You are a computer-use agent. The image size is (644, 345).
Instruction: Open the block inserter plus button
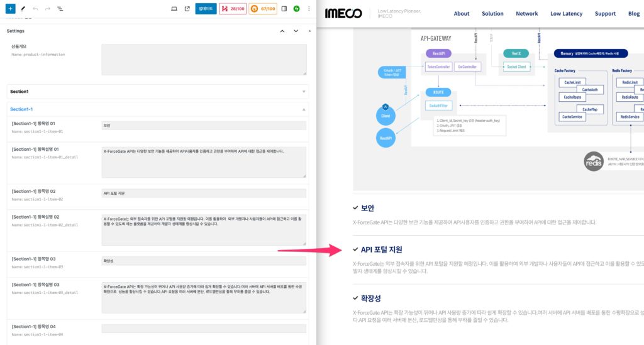pyautogui.click(x=10, y=9)
